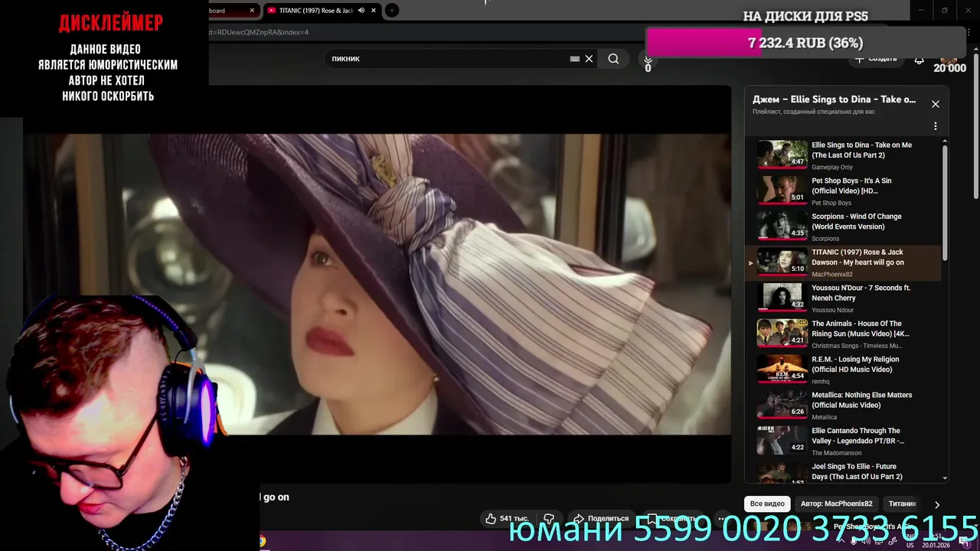Click 'Ellie Sings to Dina - Take on Me' title
Screen dimensions: 980x551
pos(861,150)
